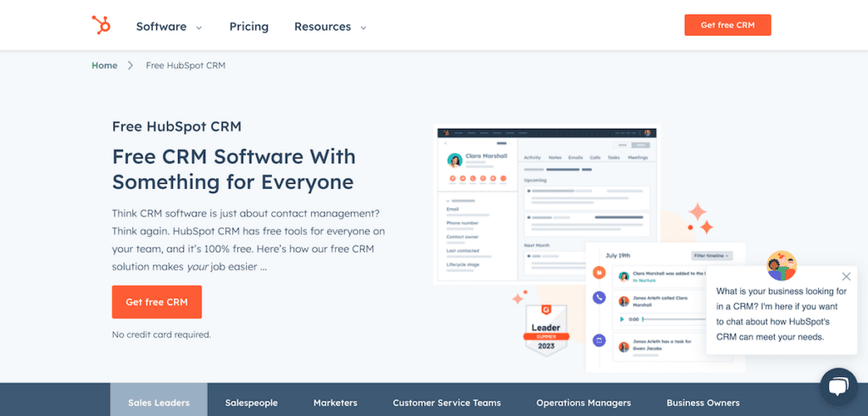Click the G2 Leader Summer 2023 badge
Viewport: 868px width, 416px height.
547,330
